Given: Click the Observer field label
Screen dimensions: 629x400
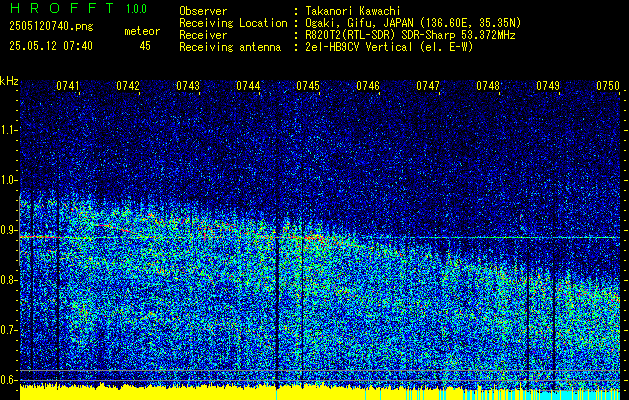Looking at the screenshot, I should coord(203,11).
